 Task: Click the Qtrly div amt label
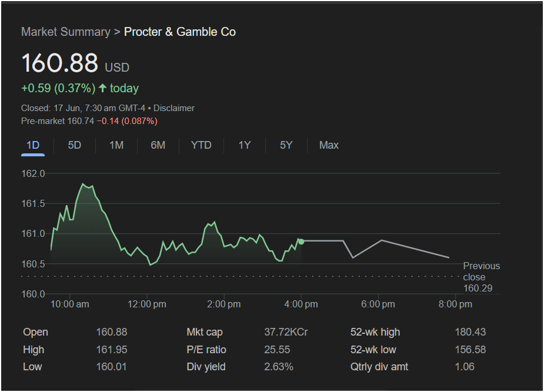point(379,367)
